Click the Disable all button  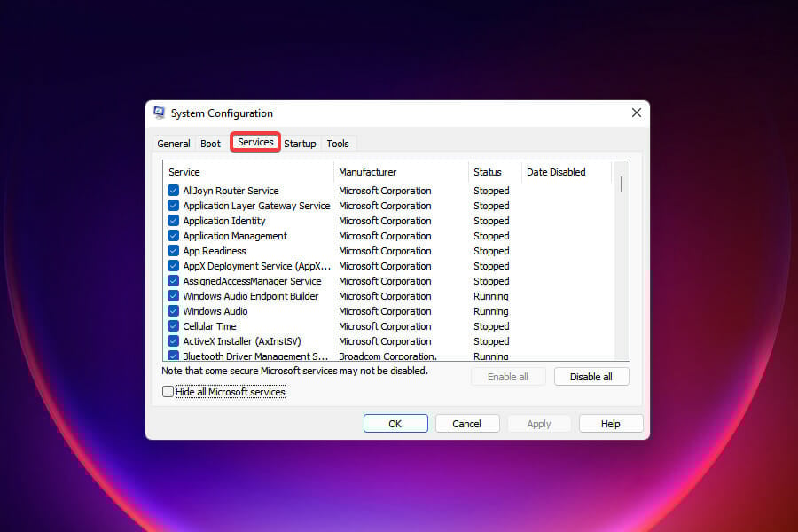pyautogui.click(x=591, y=377)
